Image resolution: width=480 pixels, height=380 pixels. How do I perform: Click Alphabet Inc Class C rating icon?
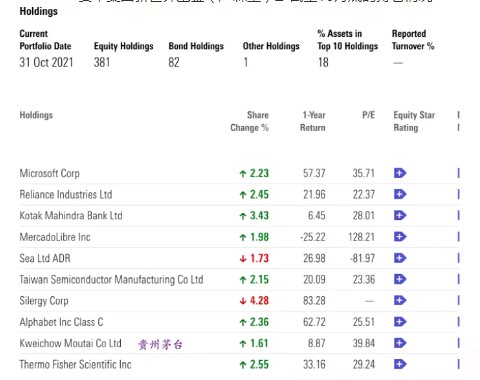point(400,322)
